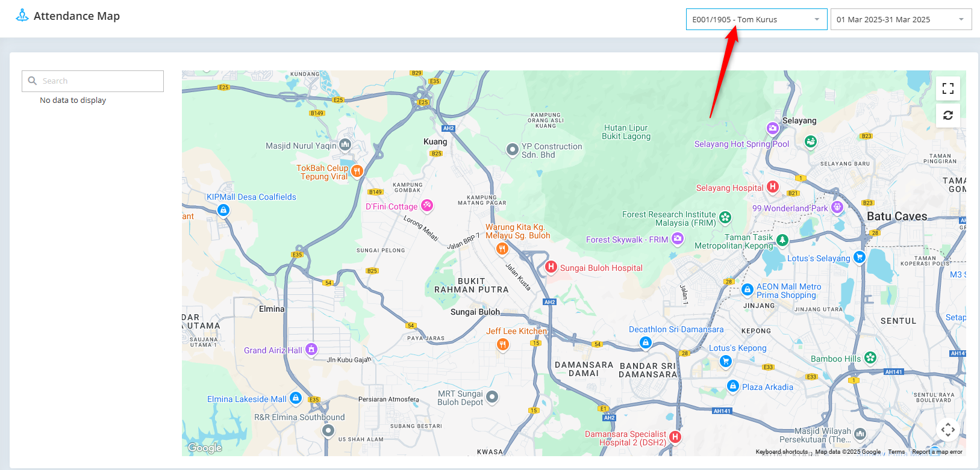
Task: Click Report a map error link
Action: coord(937,452)
